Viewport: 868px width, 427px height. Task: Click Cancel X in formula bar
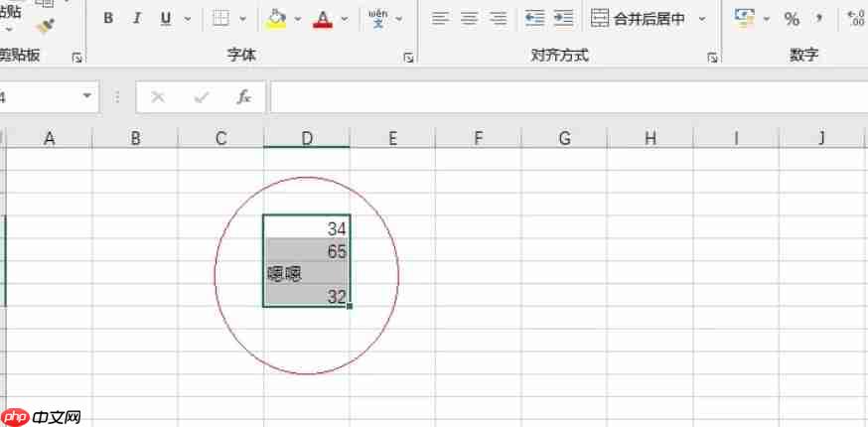tap(158, 97)
